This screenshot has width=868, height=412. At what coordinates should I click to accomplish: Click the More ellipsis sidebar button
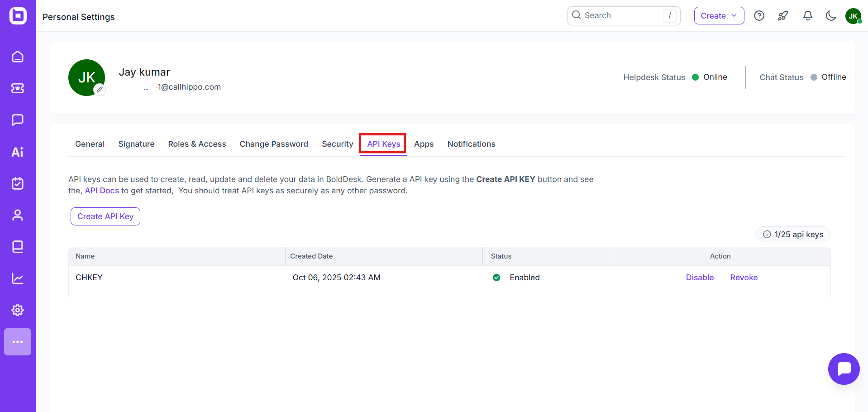coord(18,342)
